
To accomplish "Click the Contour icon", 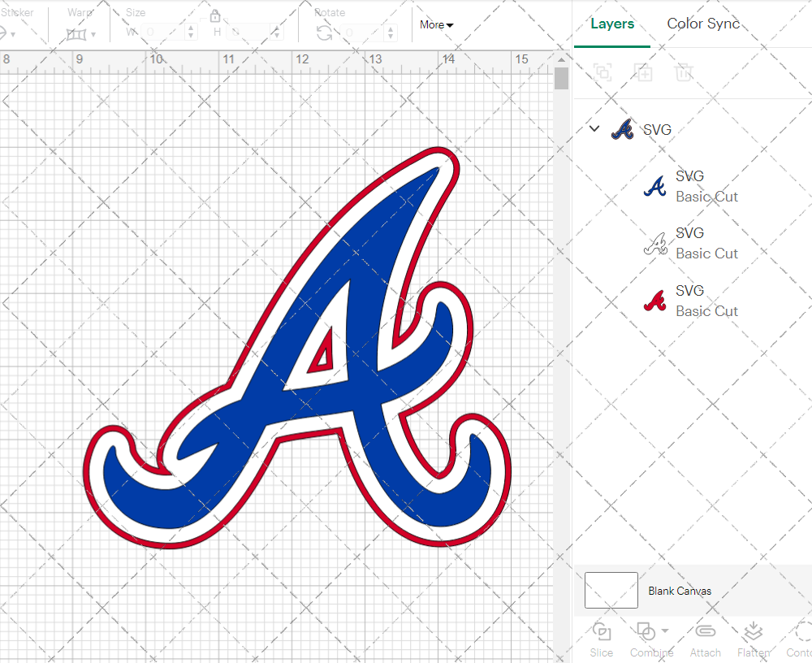I will tap(802, 632).
